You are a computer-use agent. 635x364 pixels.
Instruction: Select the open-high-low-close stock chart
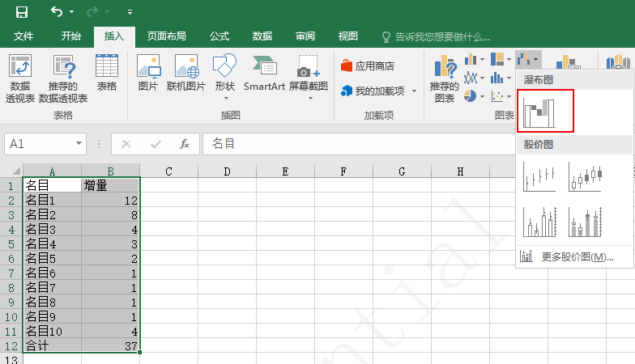coord(585,176)
